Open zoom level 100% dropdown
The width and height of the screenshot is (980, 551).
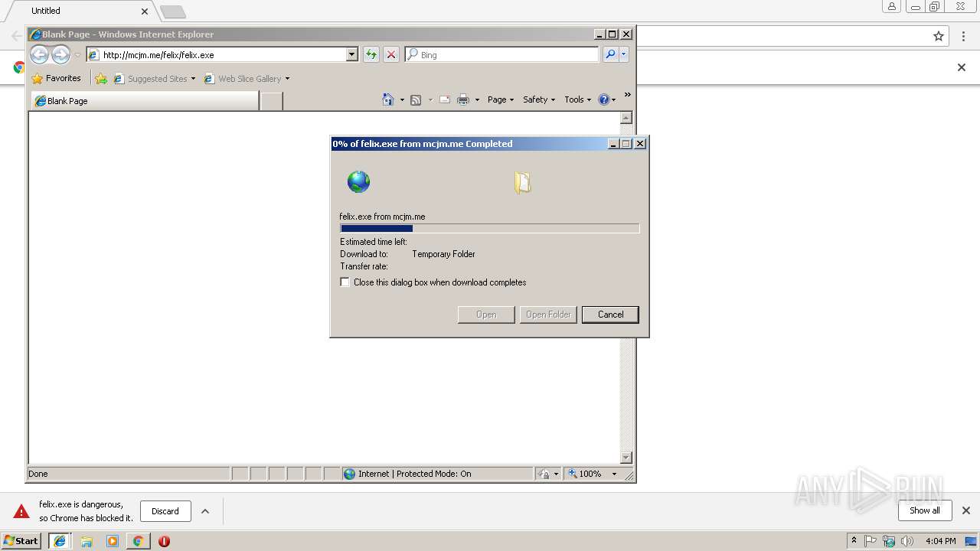point(614,474)
